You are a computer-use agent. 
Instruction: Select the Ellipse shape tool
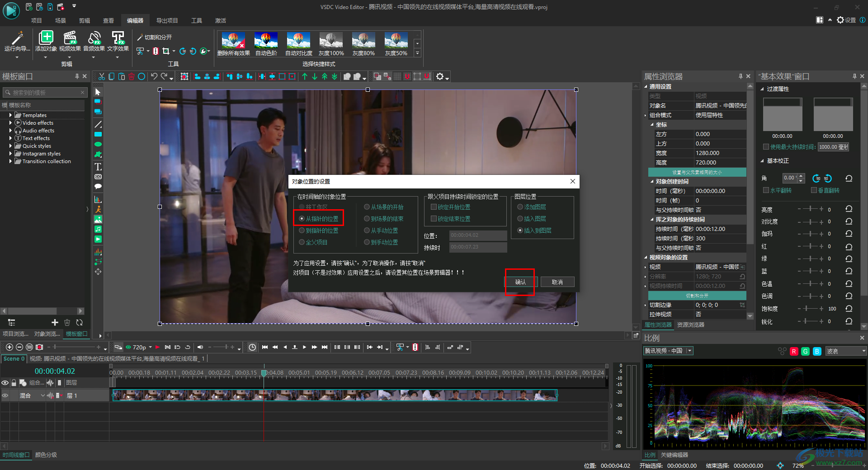tap(98, 144)
